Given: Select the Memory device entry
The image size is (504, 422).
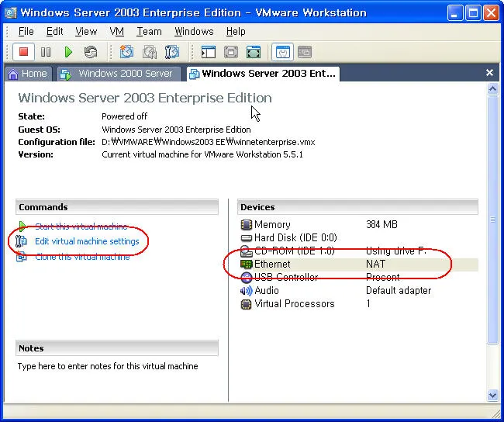Looking at the screenshot, I should coord(272,224).
